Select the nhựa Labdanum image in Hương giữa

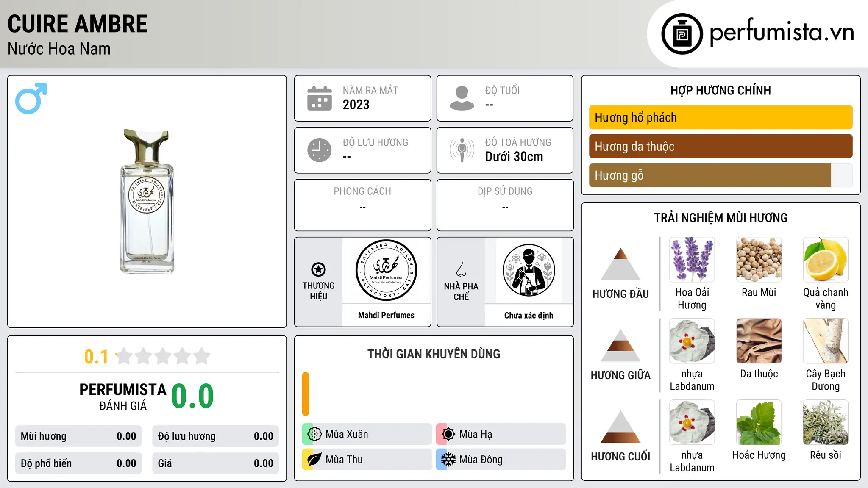692,341
